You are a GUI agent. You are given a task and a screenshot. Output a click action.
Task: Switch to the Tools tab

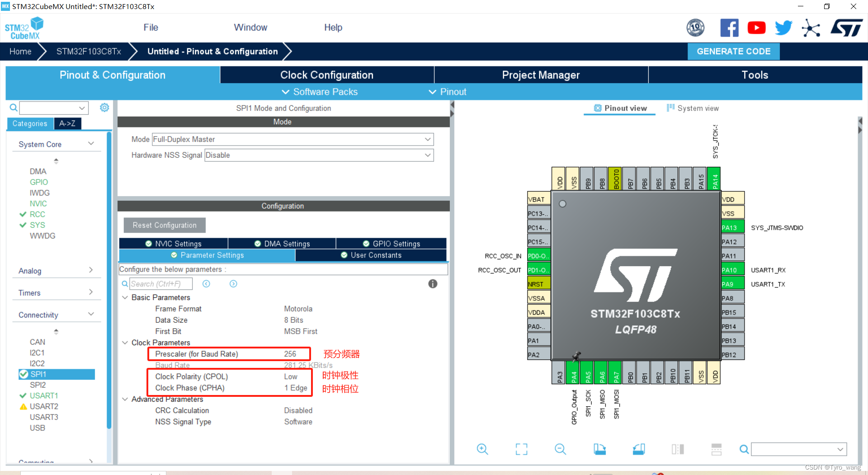point(755,75)
